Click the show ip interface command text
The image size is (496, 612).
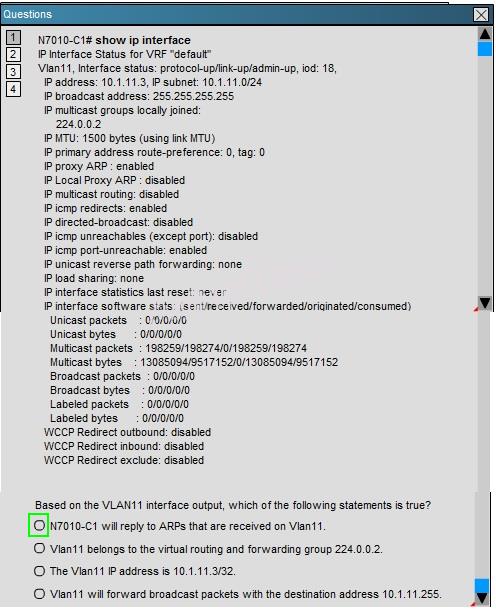(x=143, y=40)
